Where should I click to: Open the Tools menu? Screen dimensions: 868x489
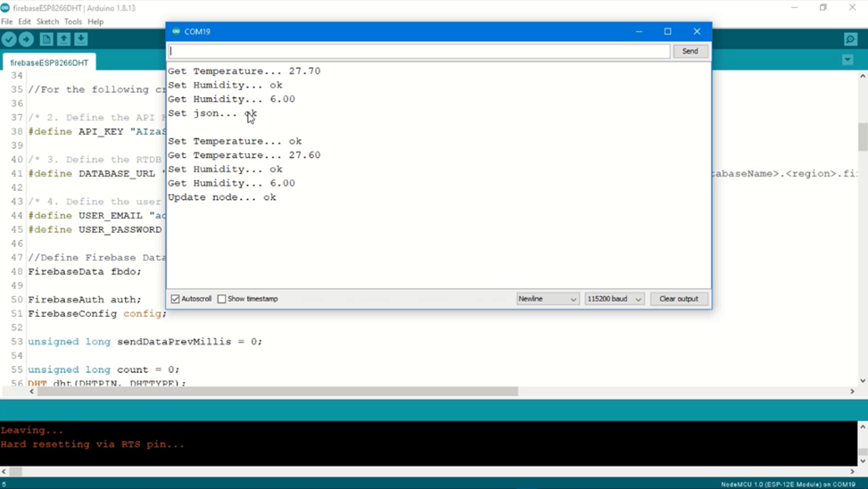click(x=72, y=21)
